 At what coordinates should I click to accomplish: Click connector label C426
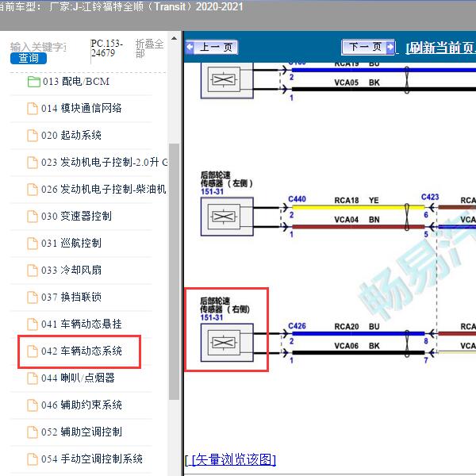(297, 326)
